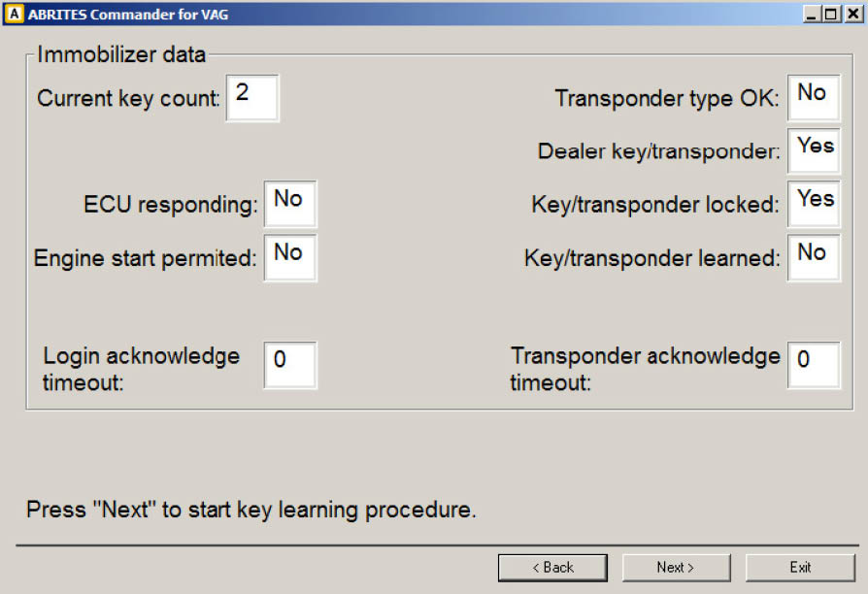Focus the Transponder acknowledge timeout field
Image resolution: width=868 pixels, height=594 pixels.
tap(814, 365)
